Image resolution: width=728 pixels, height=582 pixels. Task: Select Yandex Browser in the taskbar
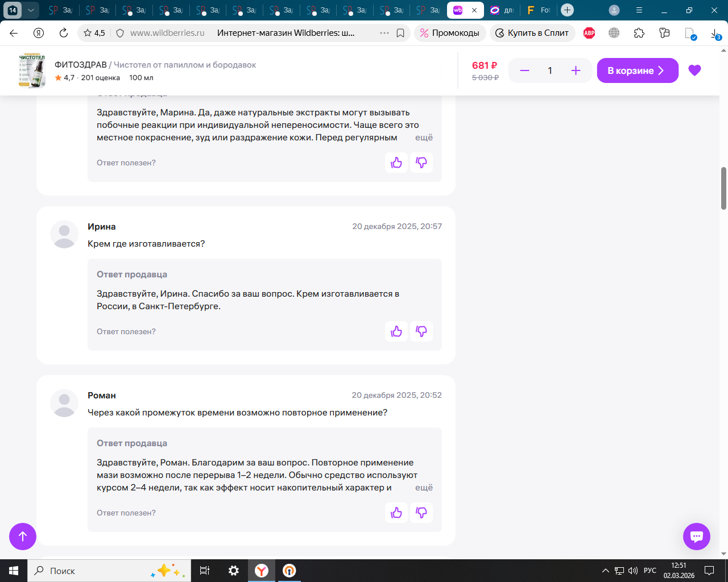pyautogui.click(x=262, y=571)
